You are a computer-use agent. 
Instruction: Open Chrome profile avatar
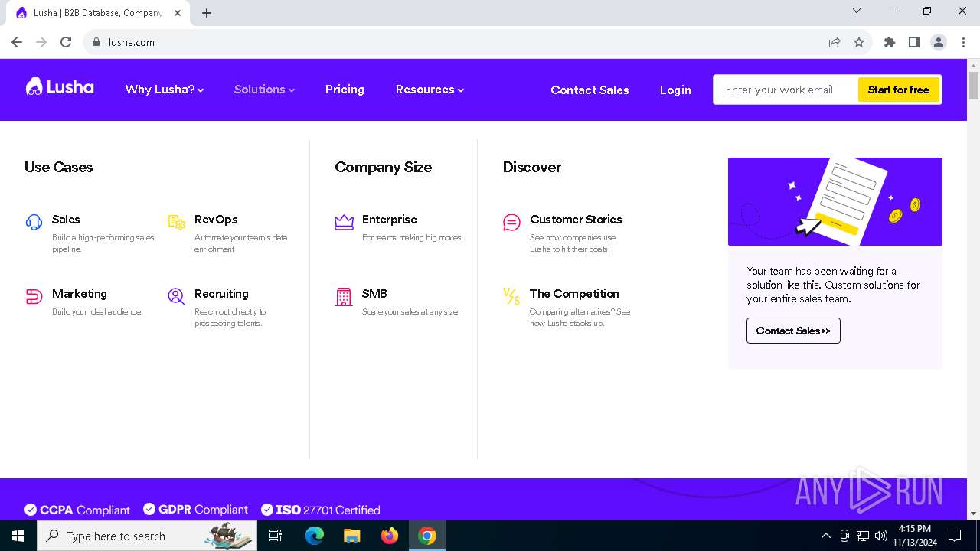(x=939, y=42)
